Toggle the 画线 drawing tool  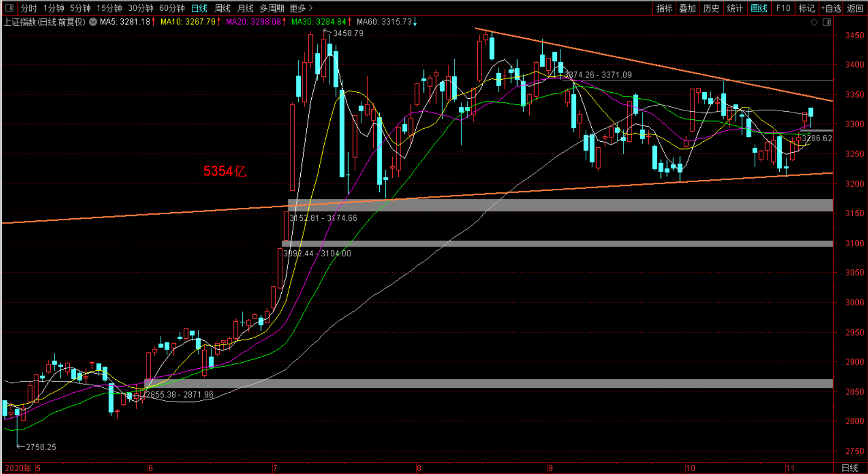point(759,8)
